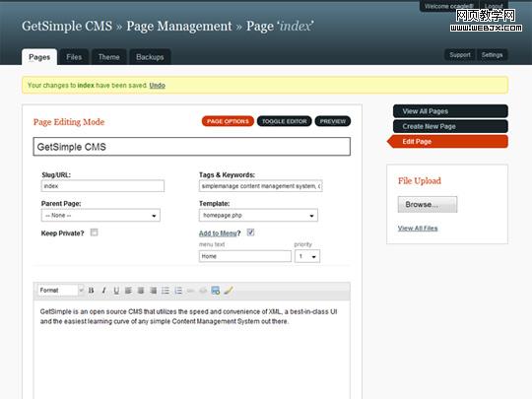This screenshot has width=532, height=399.
Task: Tick the Keep Private checkbox
Action: point(94,233)
